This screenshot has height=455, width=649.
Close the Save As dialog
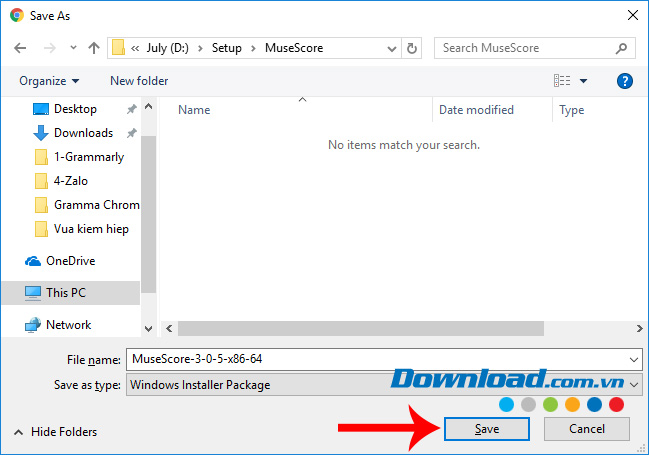(632, 15)
